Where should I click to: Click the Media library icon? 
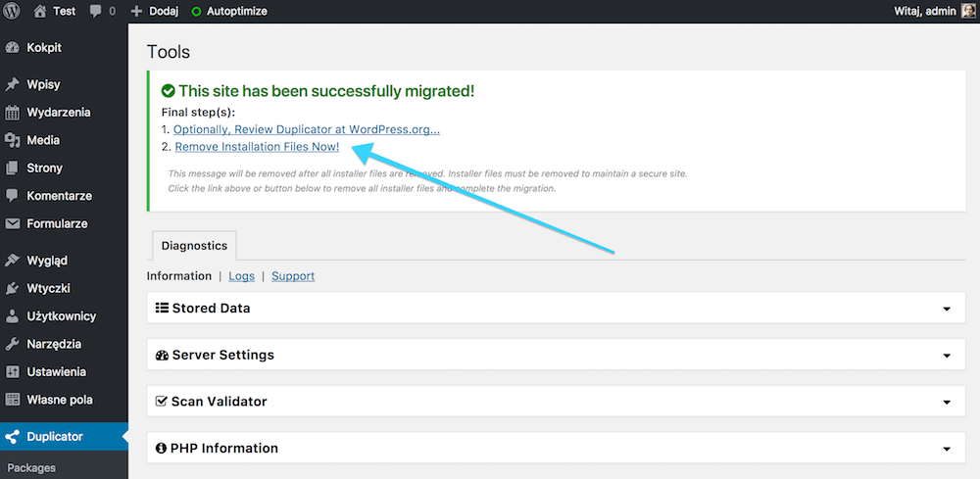coord(12,140)
